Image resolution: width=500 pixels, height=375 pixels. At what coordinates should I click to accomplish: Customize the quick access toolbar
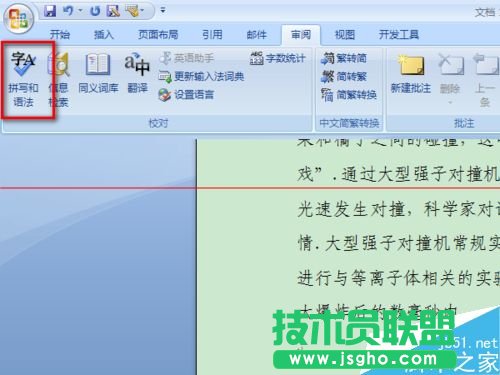click(163, 11)
